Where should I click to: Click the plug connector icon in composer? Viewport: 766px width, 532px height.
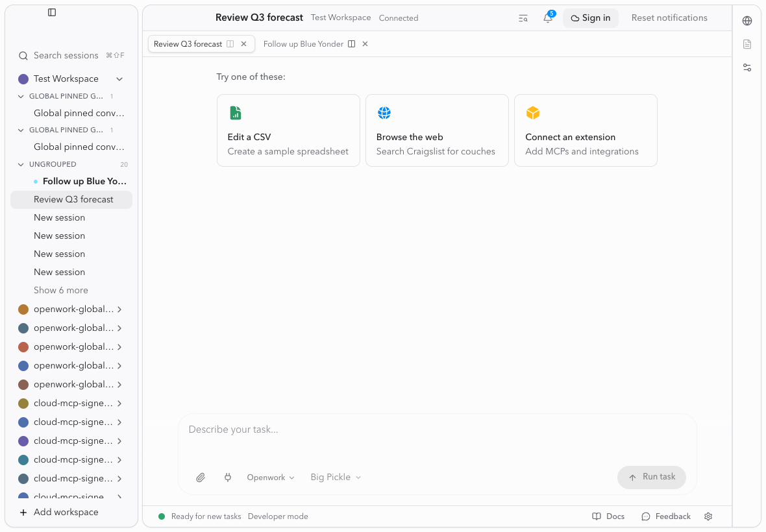point(228,478)
